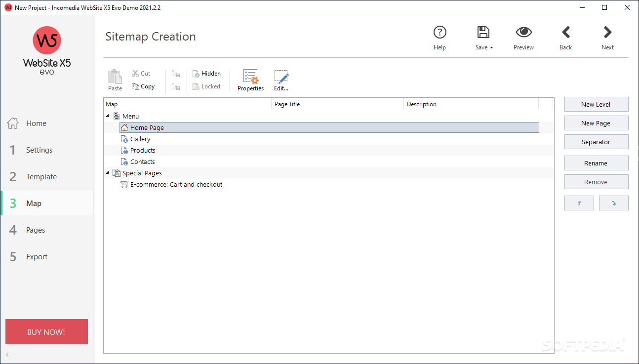Image resolution: width=639 pixels, height=364 pixels.
Task: Go Back with the left chevron
Action: click(566, 33)
